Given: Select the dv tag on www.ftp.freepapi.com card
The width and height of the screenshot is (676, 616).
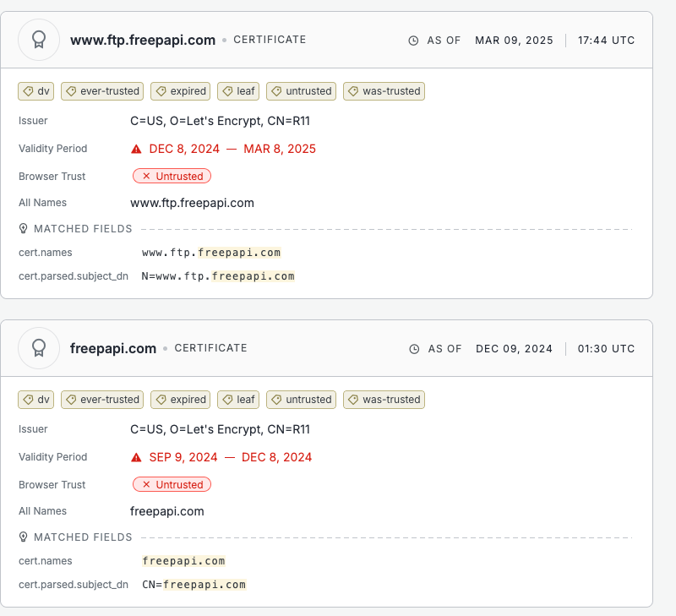Looking at the screenshot, I should point(35,91).
